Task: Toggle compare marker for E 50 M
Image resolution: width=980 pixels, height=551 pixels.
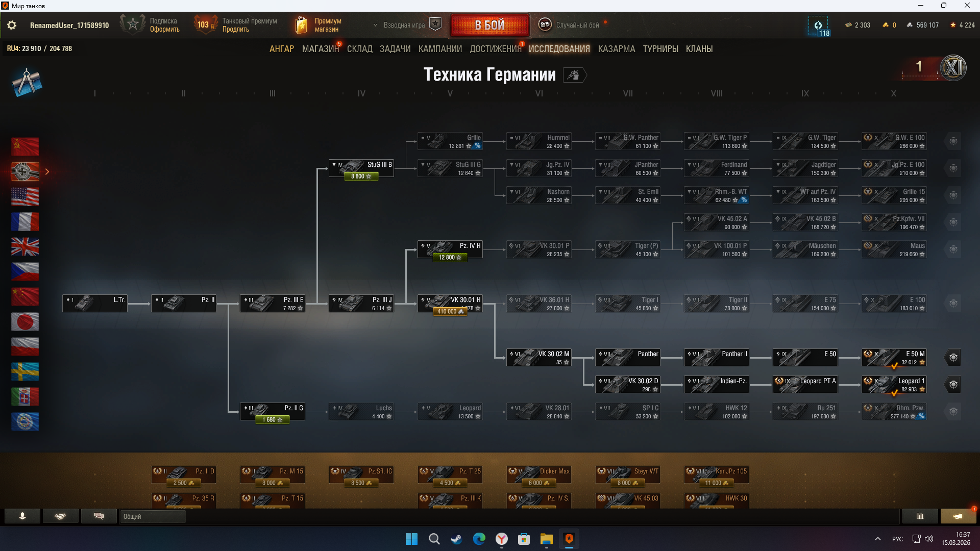Action: (x=953, y=358)
